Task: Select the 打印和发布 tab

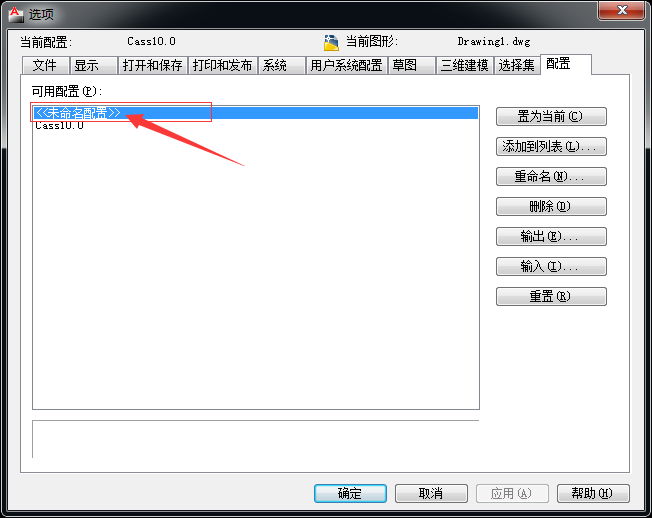Action: coord(222,65)
